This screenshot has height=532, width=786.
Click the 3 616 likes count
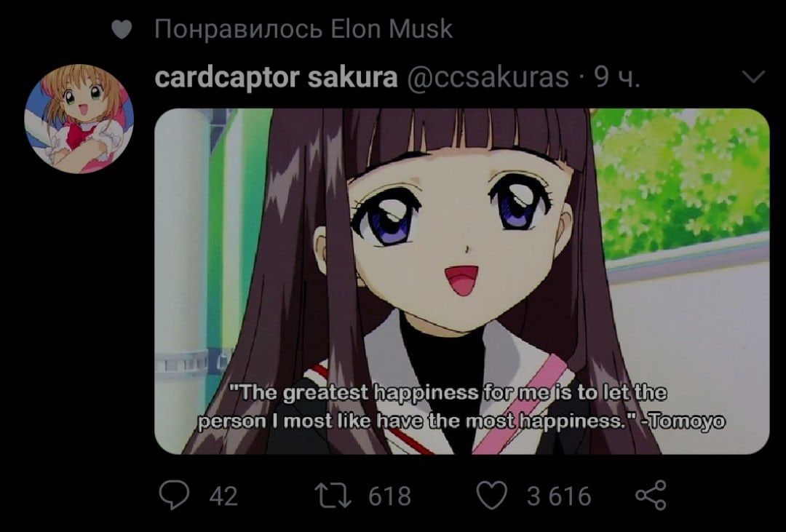[559, 496]
